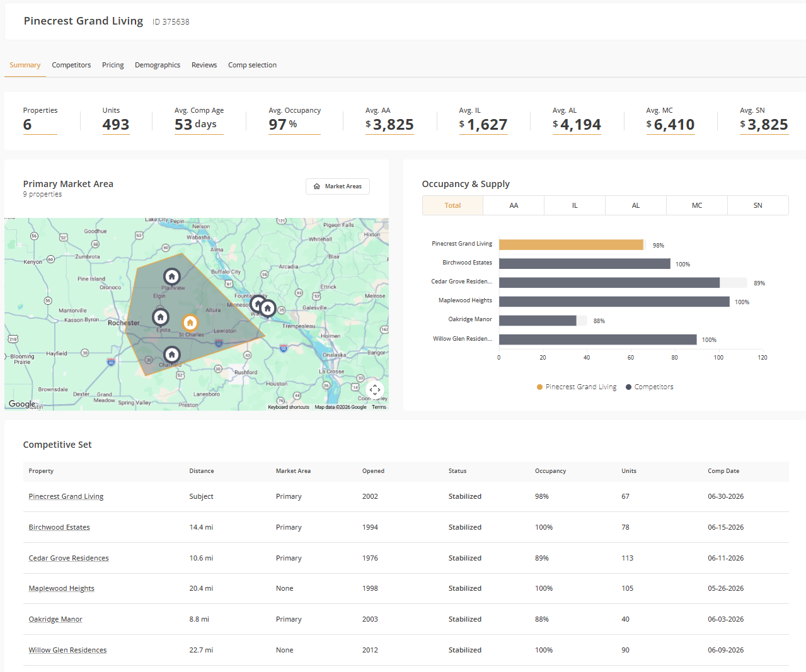Sort table by Opened column header
This screenshot has width=806, height=672.
(x=373, y=471)
